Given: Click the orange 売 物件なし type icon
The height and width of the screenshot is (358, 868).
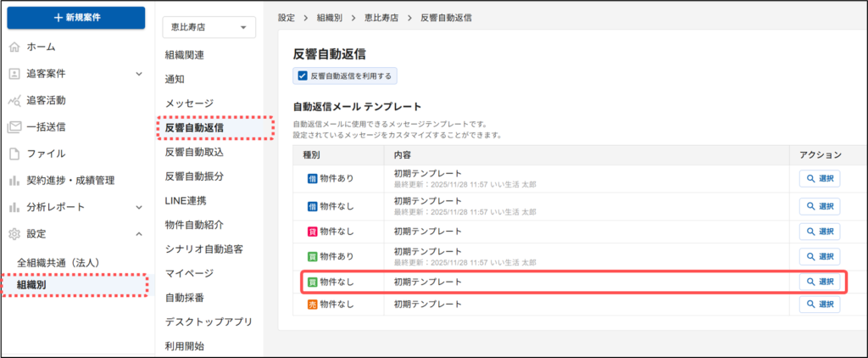Looking at the screenshot, I should click(x=312, y=305).
